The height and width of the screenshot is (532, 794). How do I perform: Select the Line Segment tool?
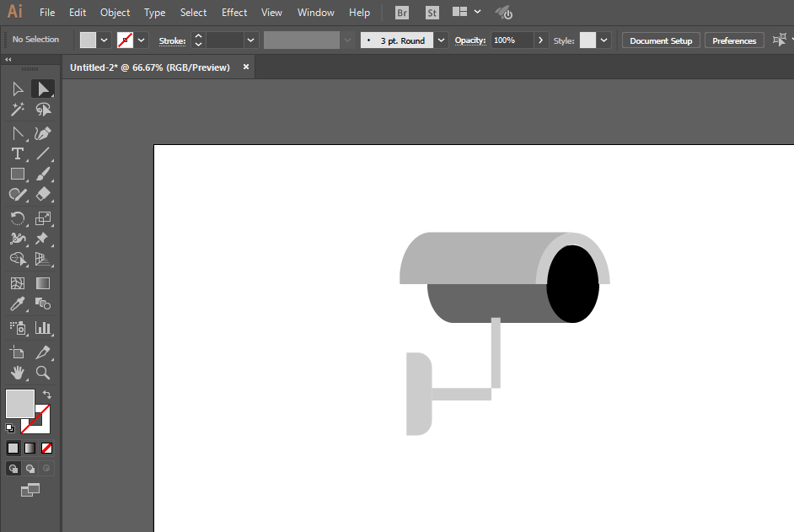coord(43,153)
